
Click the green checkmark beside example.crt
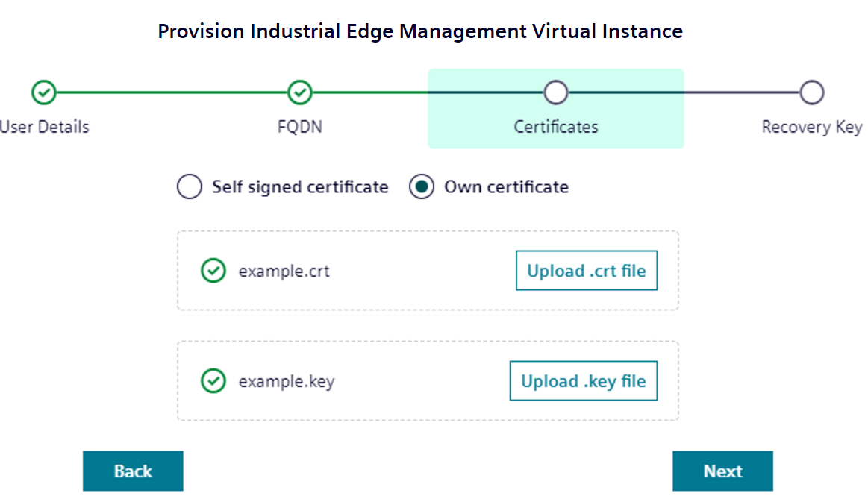click(x=213, y=270)
